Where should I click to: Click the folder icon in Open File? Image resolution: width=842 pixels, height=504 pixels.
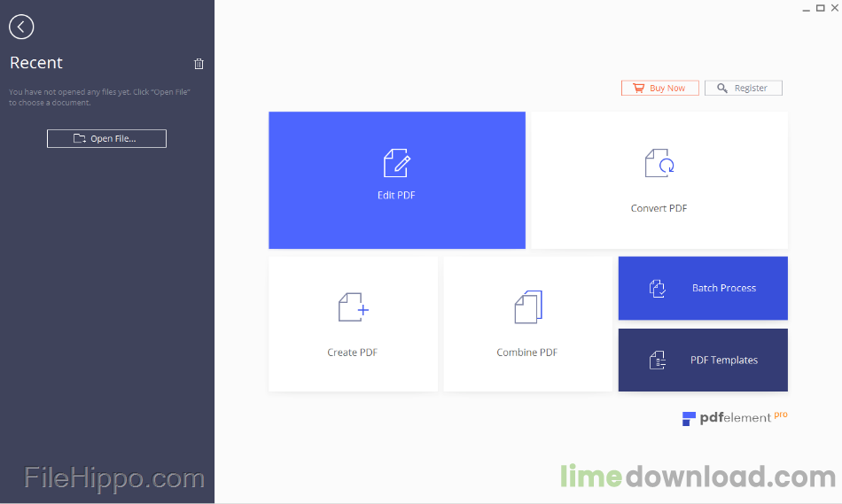click(80, 138)
